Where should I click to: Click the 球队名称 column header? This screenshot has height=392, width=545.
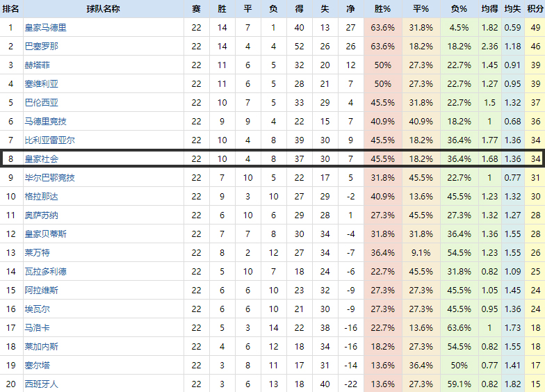[103, 9]
